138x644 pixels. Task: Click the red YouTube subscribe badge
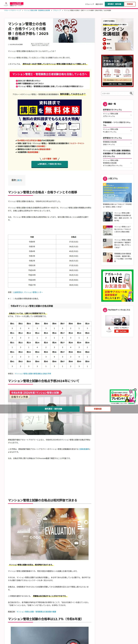[x=121, y=331]
